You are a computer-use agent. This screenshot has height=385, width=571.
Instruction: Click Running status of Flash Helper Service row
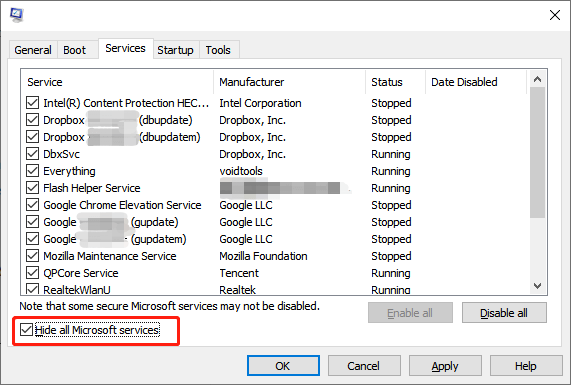391,188
